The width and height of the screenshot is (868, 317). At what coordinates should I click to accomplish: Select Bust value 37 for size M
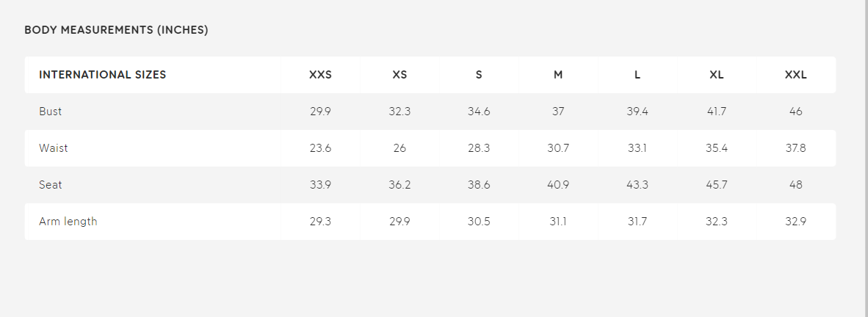(558, 112)
